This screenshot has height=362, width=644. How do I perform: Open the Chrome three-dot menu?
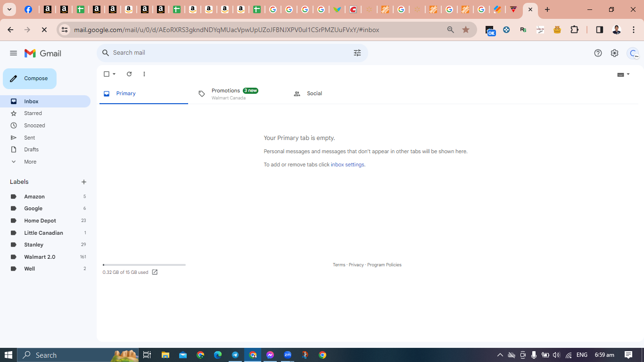[634, 30]
